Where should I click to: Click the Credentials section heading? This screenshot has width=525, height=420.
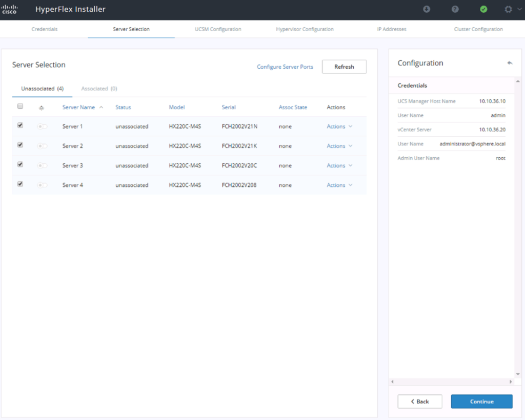[x=412, y=86]
